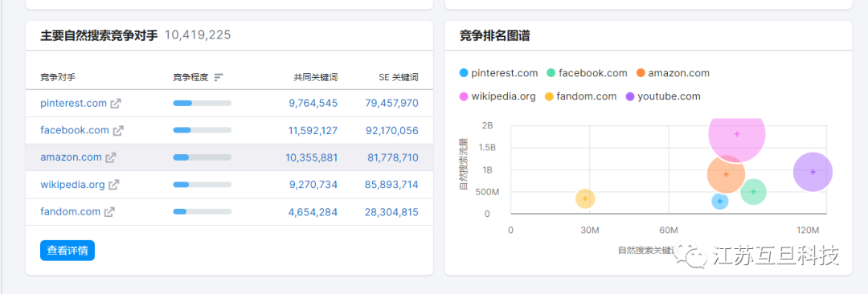Screen dimensions: 868x294
Task: Toggle youtube.com legend item in chart
Action: pos(663,96)
